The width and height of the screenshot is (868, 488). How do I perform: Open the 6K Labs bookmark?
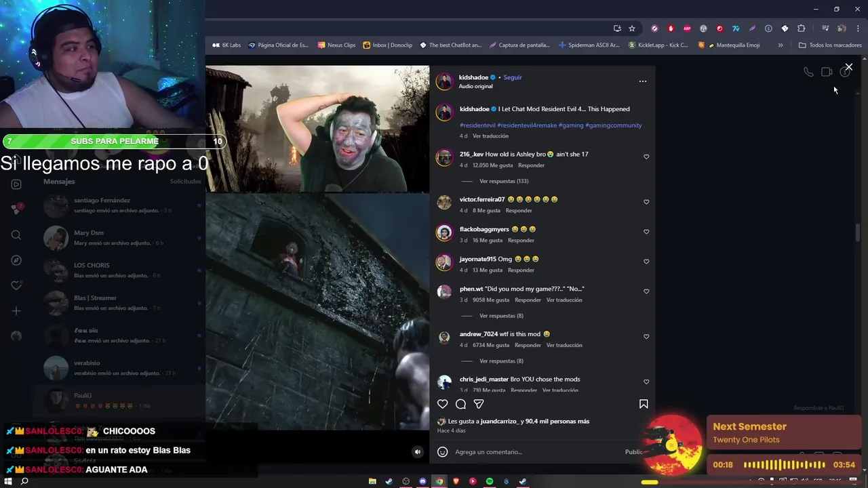(x=226, y=45)
